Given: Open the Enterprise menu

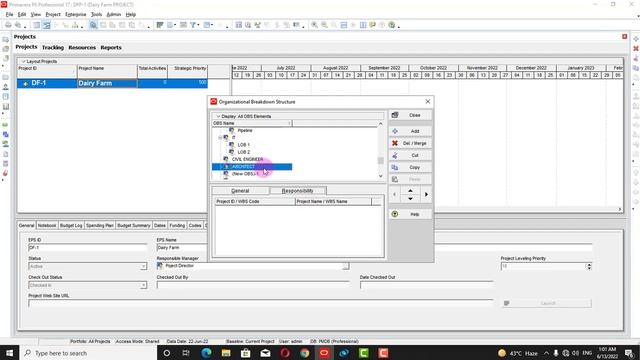Looking at the screenshot, I should (x=76, y=14).
